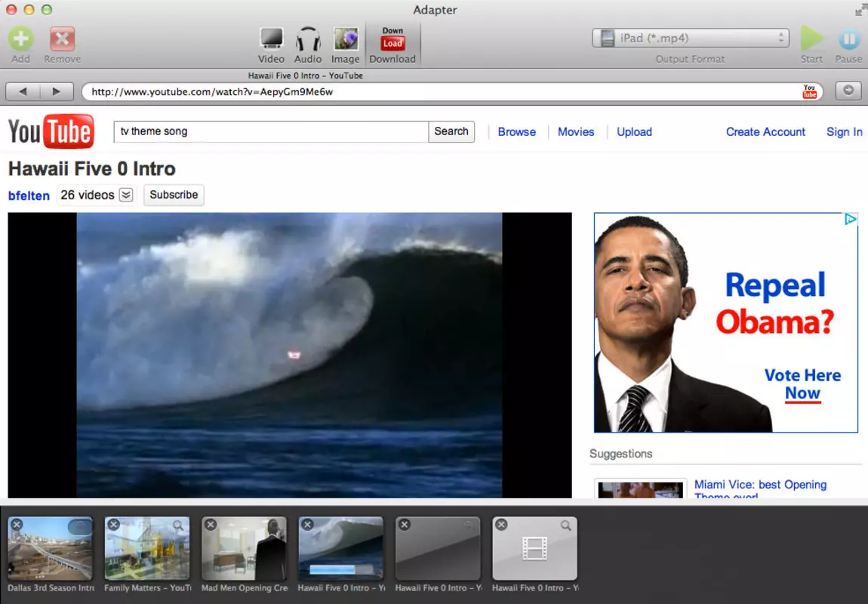This screenshot has width=868, height=604.
Task: Click the Repeal Obama advertisement banner
Action: tap(726, 322)
